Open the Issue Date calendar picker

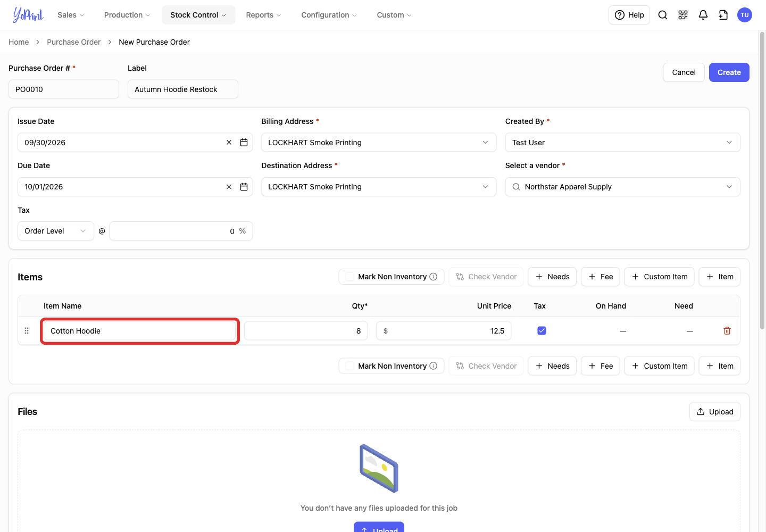(244, 143)
